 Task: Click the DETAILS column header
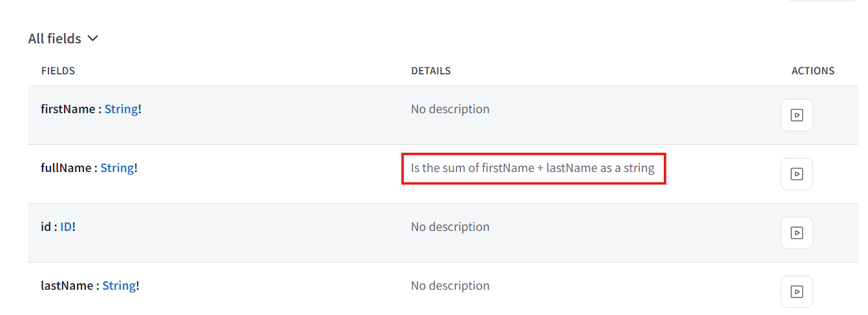pyautogui.click(x=430, y=71)
